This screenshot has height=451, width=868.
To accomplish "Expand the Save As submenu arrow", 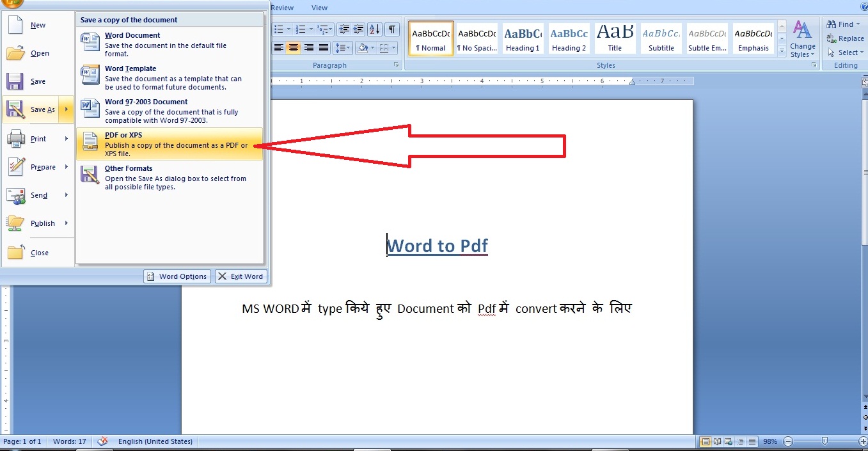I will (x=67, y=109).
